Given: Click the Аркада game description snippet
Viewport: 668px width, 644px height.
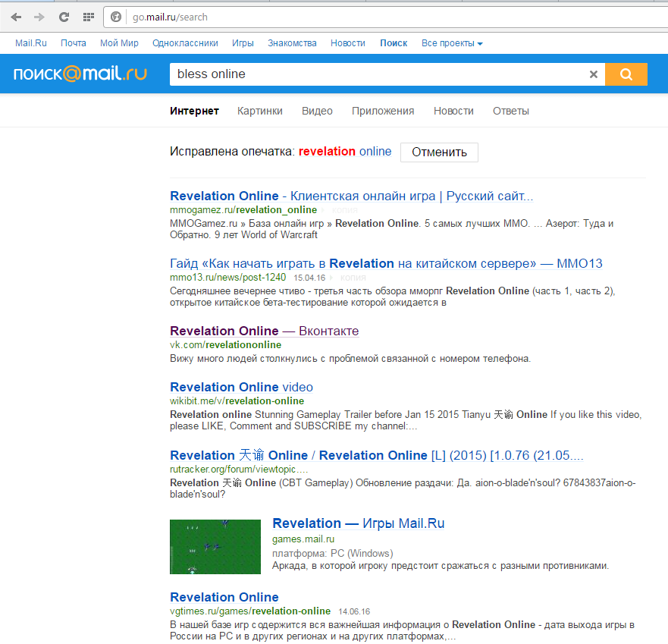Looking at the screenshot, I should click(x=441, y=566).
